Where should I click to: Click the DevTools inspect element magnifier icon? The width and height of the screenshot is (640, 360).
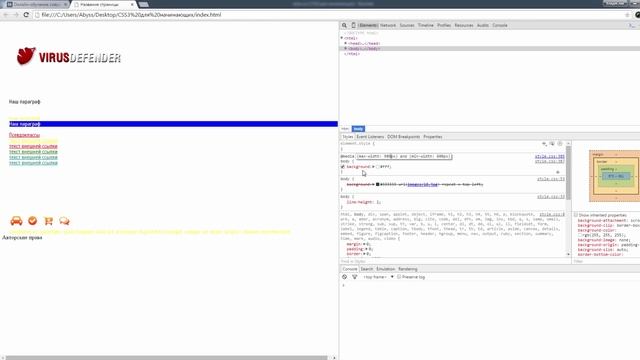click(x=344, y=25)
